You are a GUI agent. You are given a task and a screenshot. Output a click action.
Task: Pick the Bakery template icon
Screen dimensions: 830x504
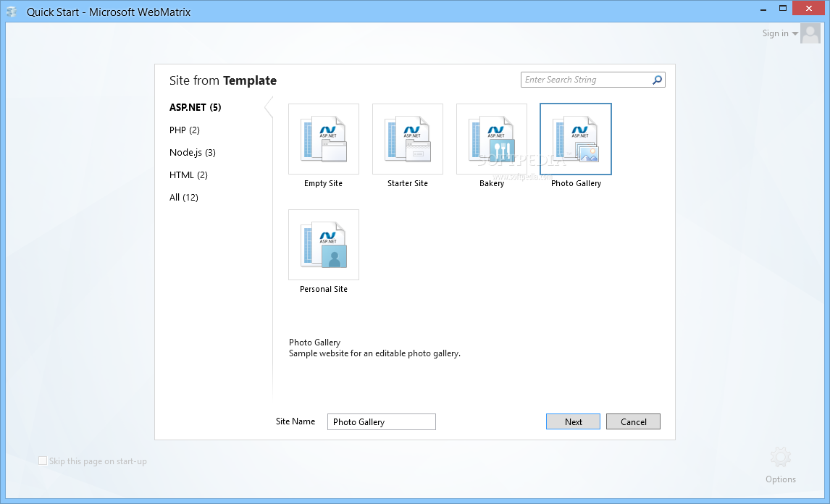point(492,139)
